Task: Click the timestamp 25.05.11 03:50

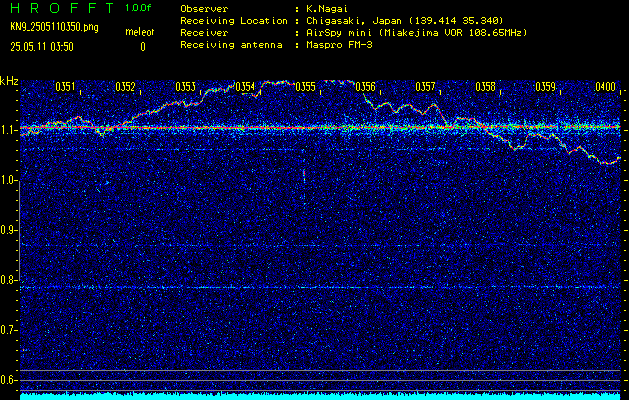Action: click(42, 47)
